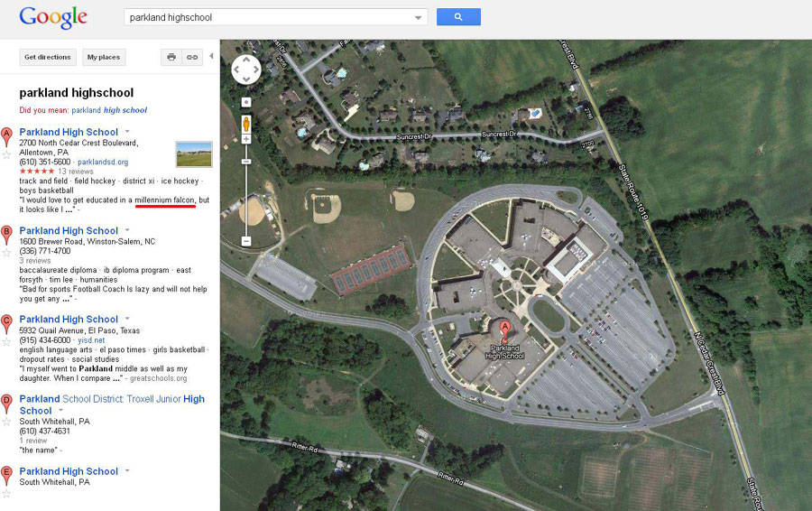This screenshot has width=812, height=511.
Task: Star the Winston-Salem Parkland High School result
Action: 6,253
